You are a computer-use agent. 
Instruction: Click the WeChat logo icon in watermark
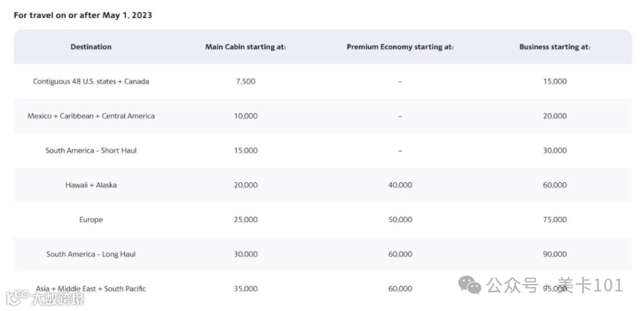pyautogui.click(x=471, y=285)
